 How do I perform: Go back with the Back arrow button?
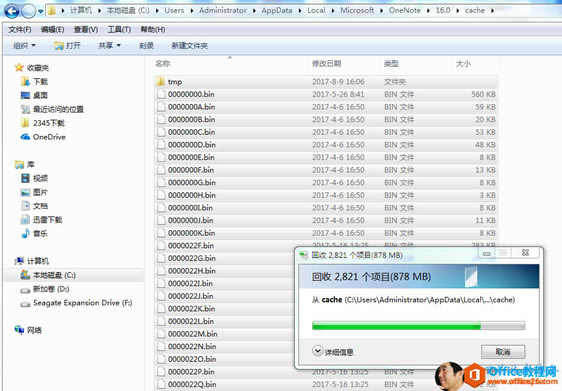pos(11,11)
